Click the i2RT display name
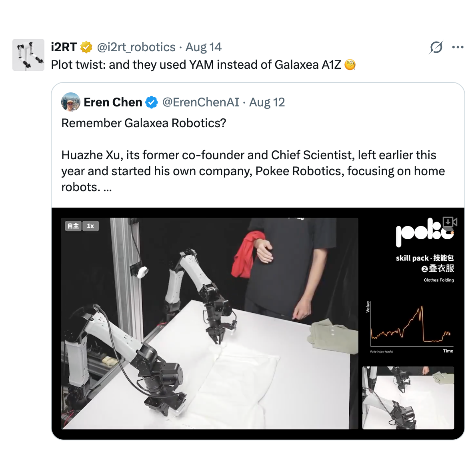 (64, 47)
